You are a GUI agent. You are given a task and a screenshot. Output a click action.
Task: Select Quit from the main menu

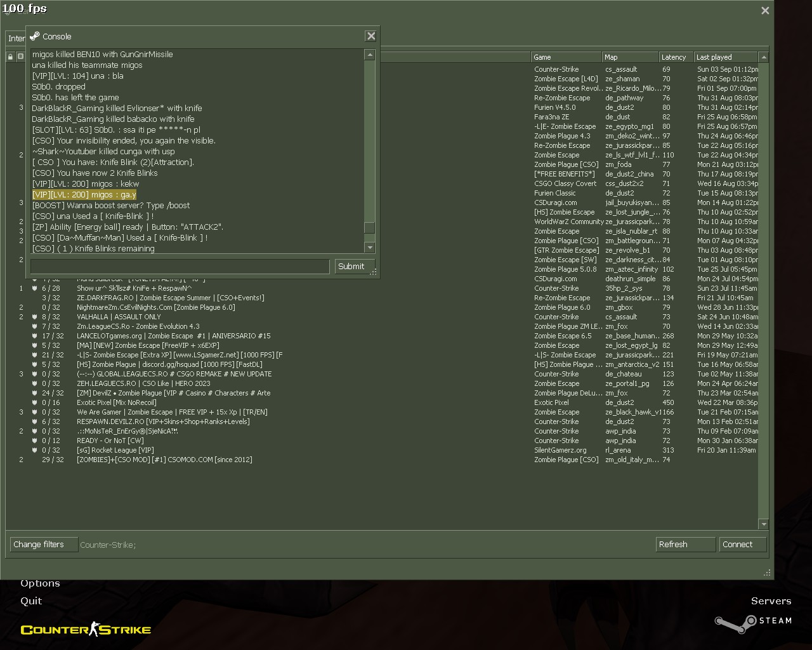click(x=31, y=601)
